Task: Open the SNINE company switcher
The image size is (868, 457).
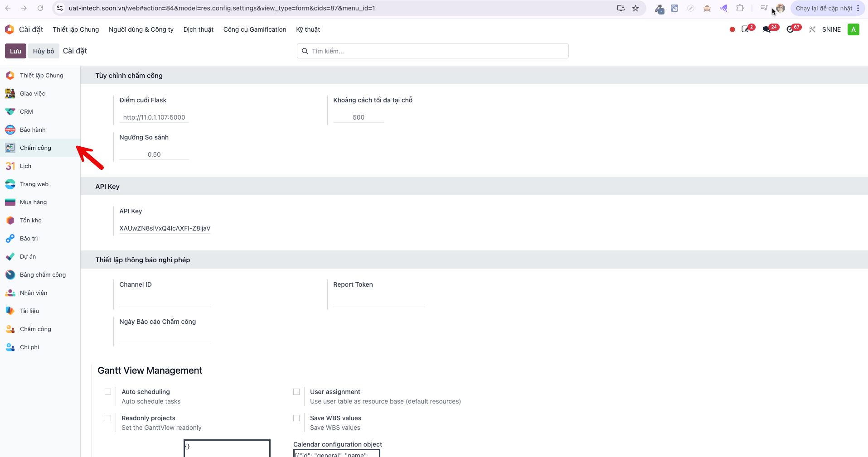Action: point(831,29)
